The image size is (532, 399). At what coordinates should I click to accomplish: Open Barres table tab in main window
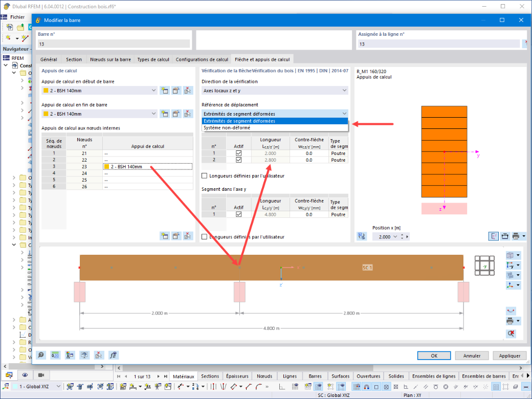(x=315, y=376)
